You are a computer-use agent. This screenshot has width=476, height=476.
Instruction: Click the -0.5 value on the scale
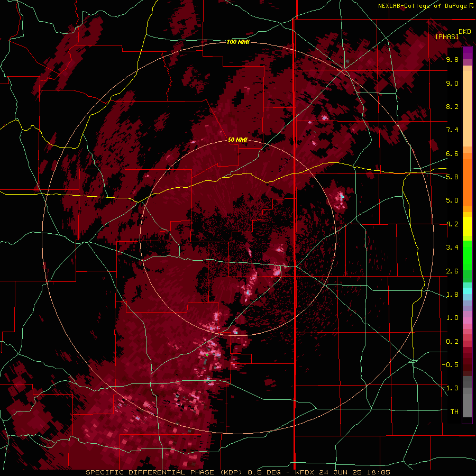click(x=450, y=364)
